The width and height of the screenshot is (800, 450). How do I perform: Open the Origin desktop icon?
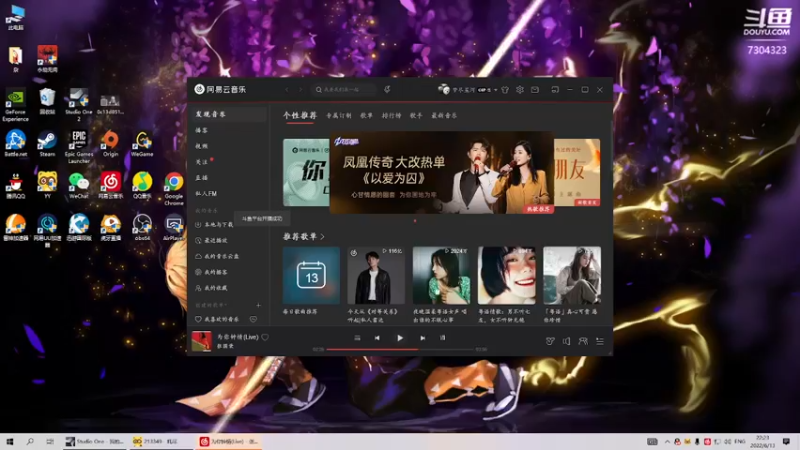click(x=110, y=143)
